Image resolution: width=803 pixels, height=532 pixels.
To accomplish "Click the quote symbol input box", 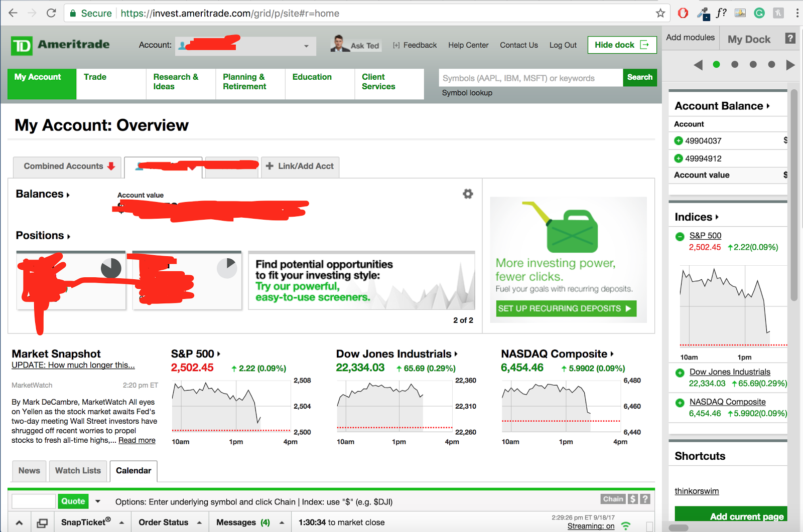I will (x=34, y=501).
